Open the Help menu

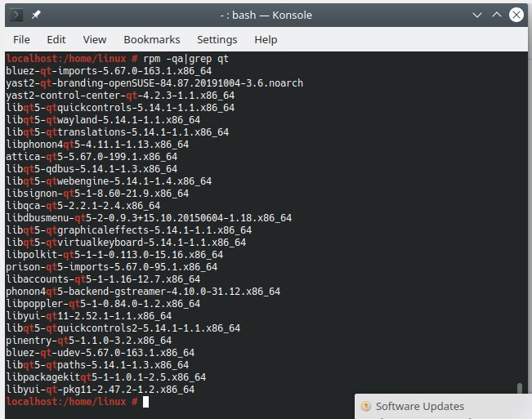click(x=266, y=40)
